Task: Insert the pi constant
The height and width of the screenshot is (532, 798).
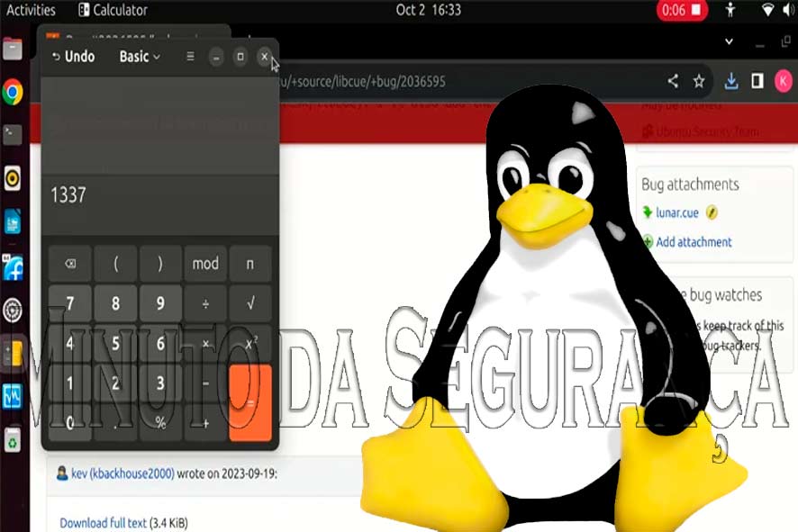Action: coord(249,264)
